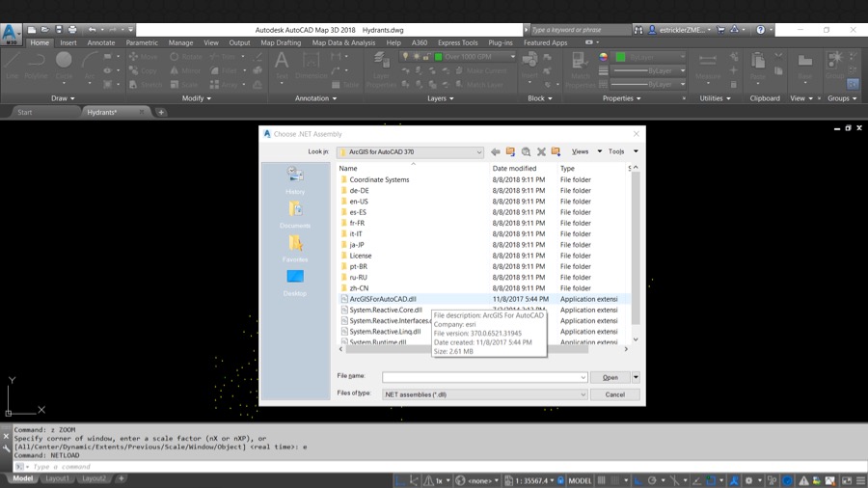868x488 pixels.
Task: Click Up one level folder icon in dialog
Action: [x=510, y=151]
